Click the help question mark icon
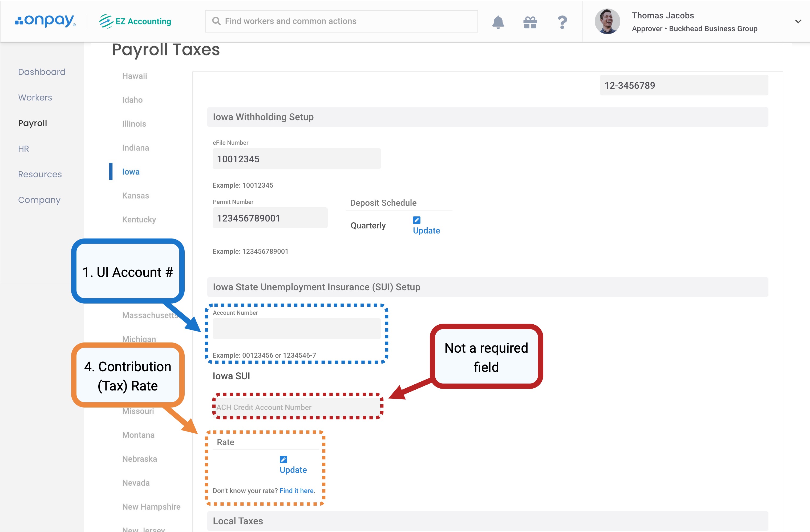 (562, 22)
